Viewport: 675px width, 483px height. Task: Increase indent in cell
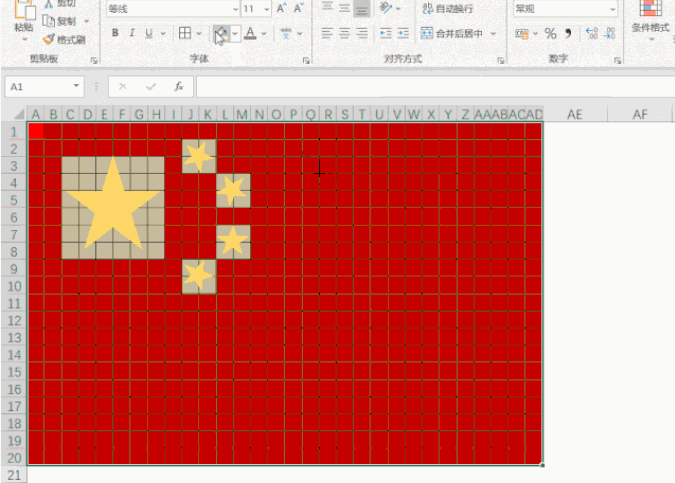click(403, 33)
